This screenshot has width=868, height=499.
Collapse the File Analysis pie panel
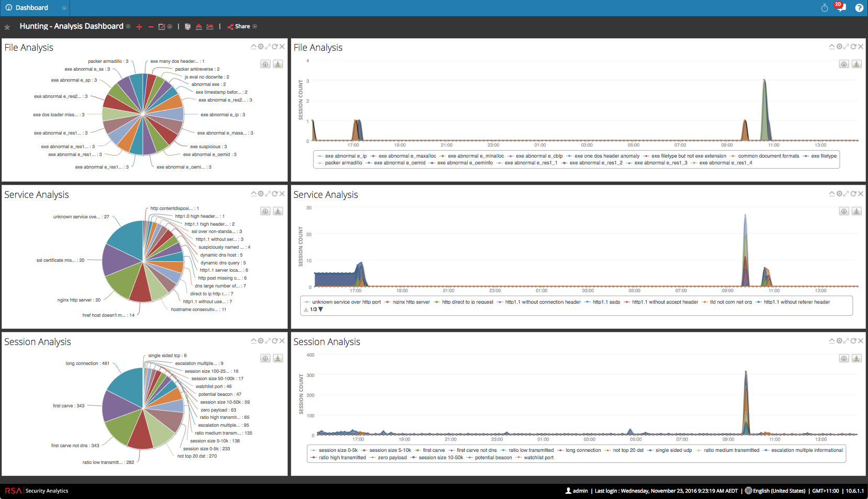coord(254,47)
